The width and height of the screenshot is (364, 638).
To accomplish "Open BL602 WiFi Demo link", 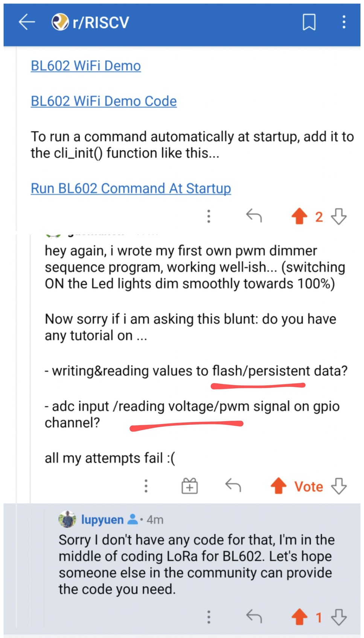I will [x=86, y=66].
